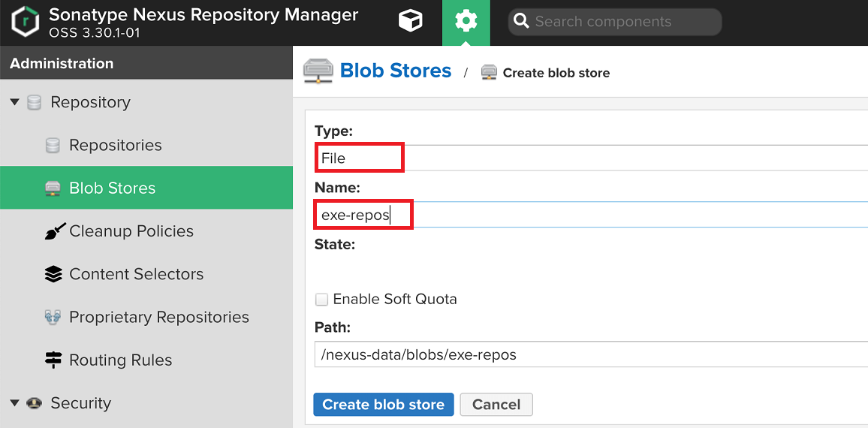Viewport: 868px width, 428px height.
Task: Click the Content Selectors layers icon
Action: click(53, 274)
